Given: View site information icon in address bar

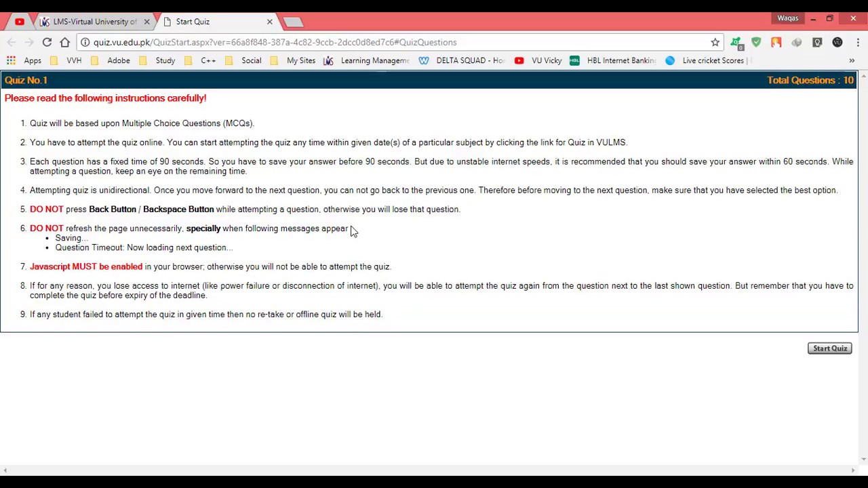Looking at the screenshot, I should coord(85,42).
